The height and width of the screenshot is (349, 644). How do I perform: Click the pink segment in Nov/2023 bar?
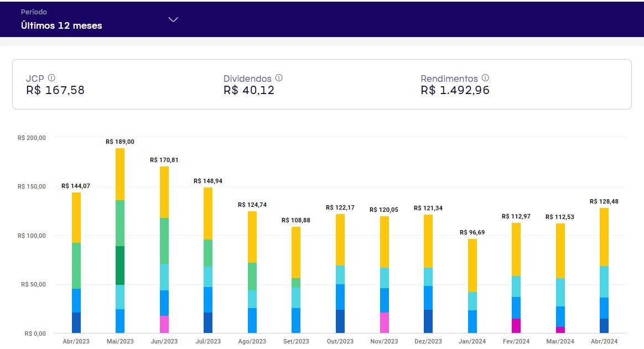[x=385, y=322]
